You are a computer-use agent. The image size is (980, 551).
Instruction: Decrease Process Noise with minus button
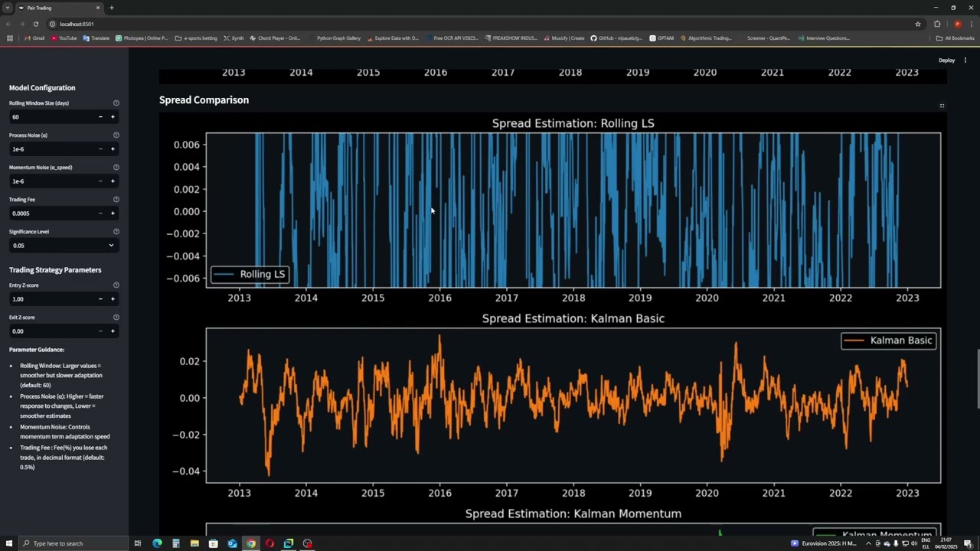[100, 149]
